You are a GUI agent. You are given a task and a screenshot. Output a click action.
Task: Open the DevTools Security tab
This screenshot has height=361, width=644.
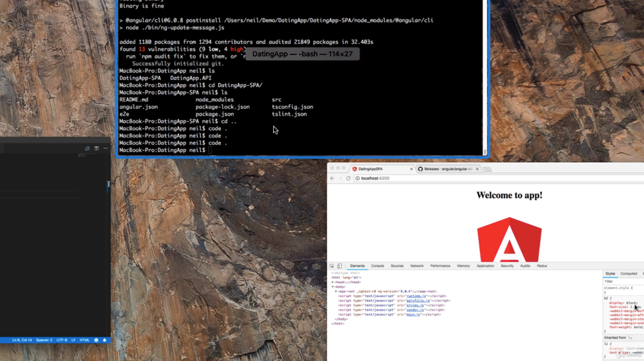(x=507, y=266)
